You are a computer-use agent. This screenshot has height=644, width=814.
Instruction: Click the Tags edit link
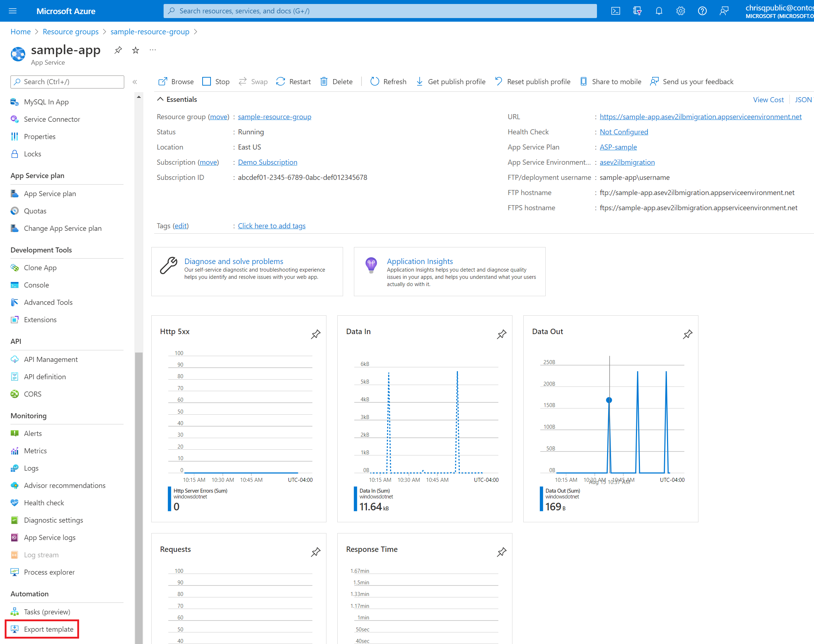pos(180,226)
